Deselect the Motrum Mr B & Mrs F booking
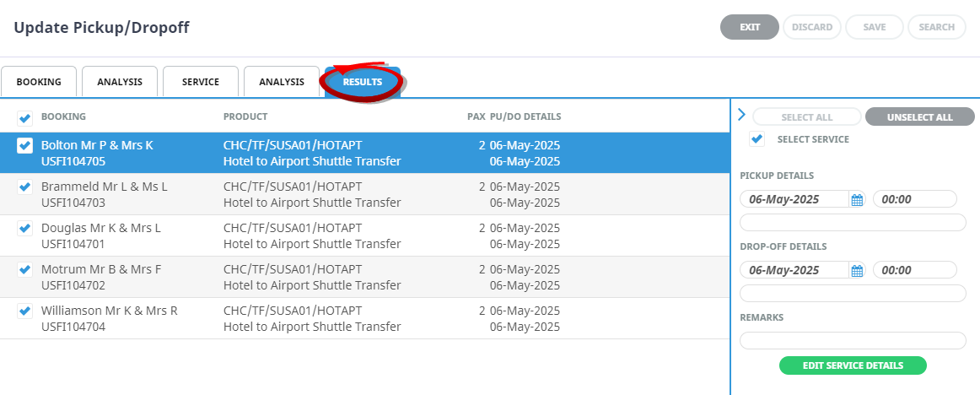980x395 pixels. [x=25, y=270]
